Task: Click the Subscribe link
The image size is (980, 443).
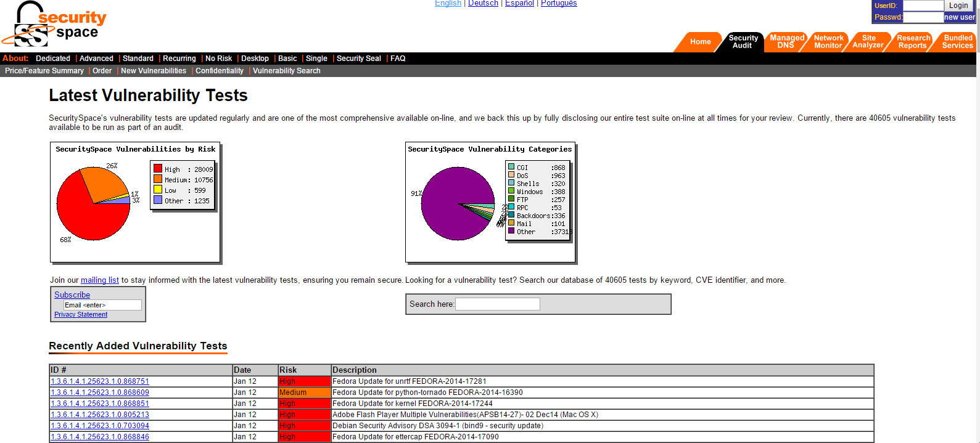Action: [x=72, y=295]
